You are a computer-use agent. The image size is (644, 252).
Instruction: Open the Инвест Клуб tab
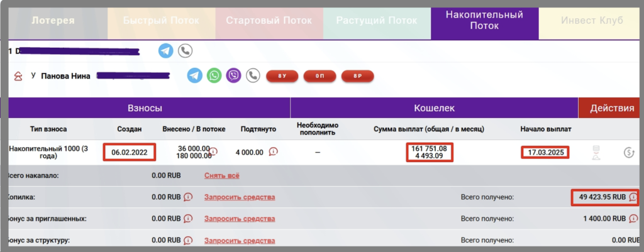tap(592, 20)
